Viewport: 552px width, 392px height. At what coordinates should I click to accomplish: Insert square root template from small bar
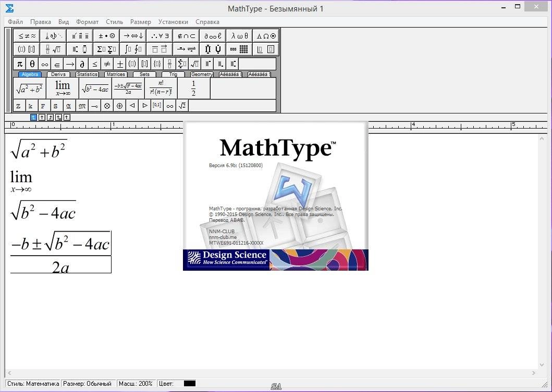coord(194,64)
